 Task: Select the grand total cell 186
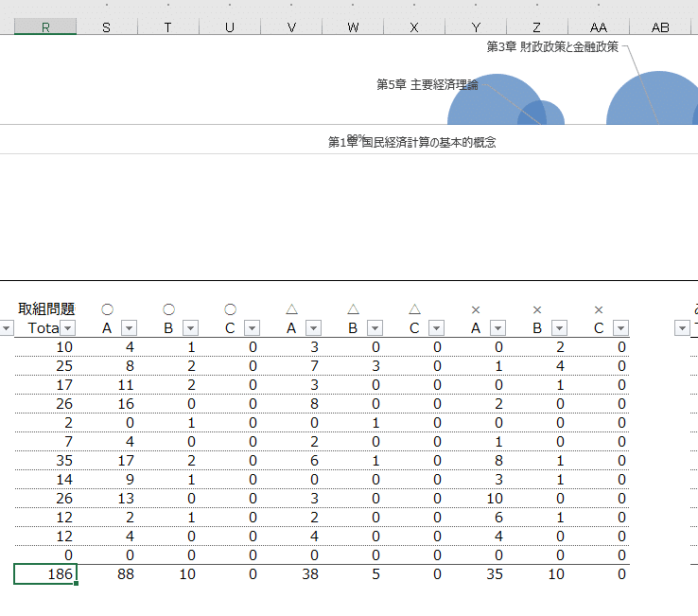coord(45,573)
